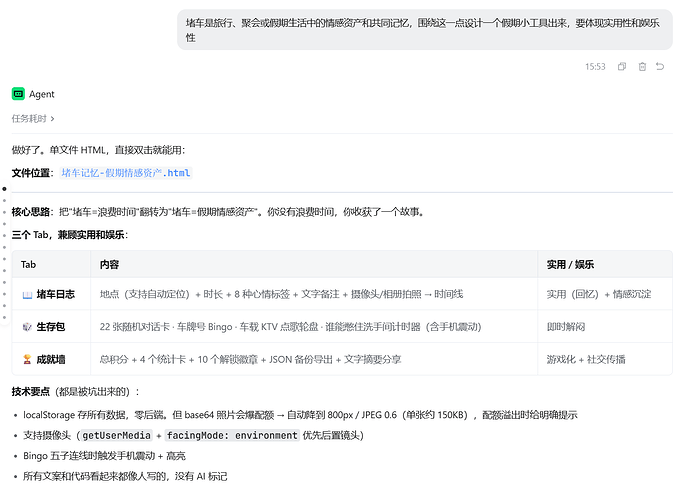Click the book icon in the 堵车日志 row
Image resolution: width=686 pixels, height=500 pixels.
[27, 295]
